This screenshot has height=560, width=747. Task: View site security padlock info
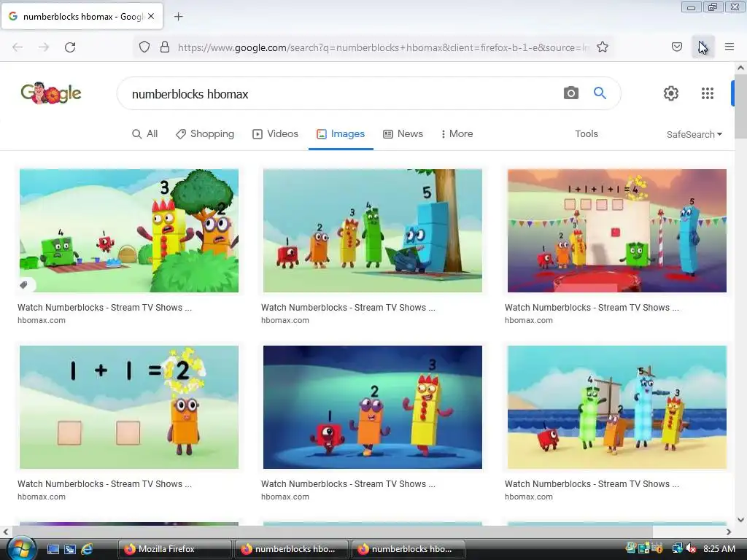point(165,47)
